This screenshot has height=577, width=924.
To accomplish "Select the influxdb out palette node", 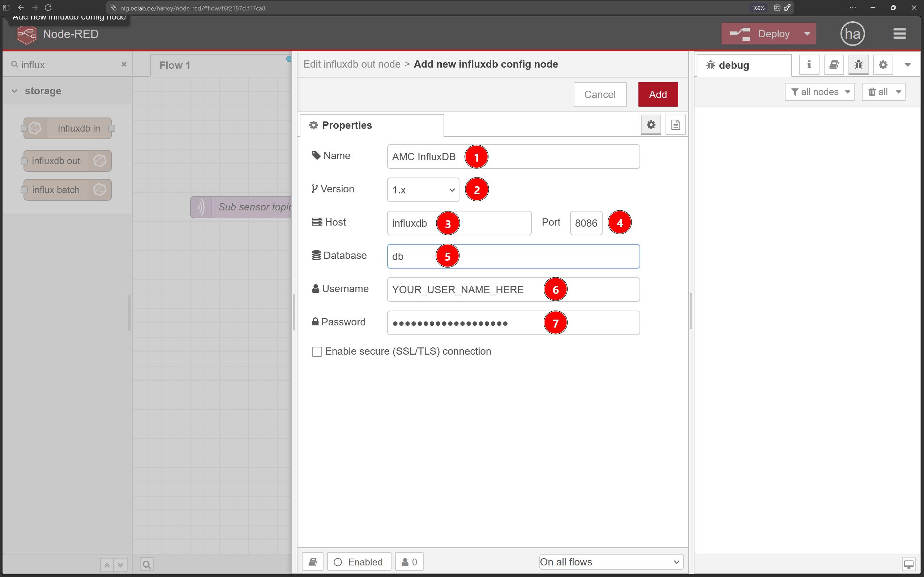I will point(68,161).
